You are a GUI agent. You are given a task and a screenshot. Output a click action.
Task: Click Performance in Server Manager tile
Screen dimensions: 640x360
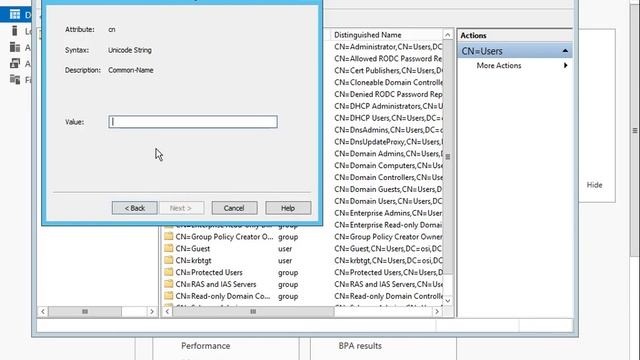pos(206,346)
